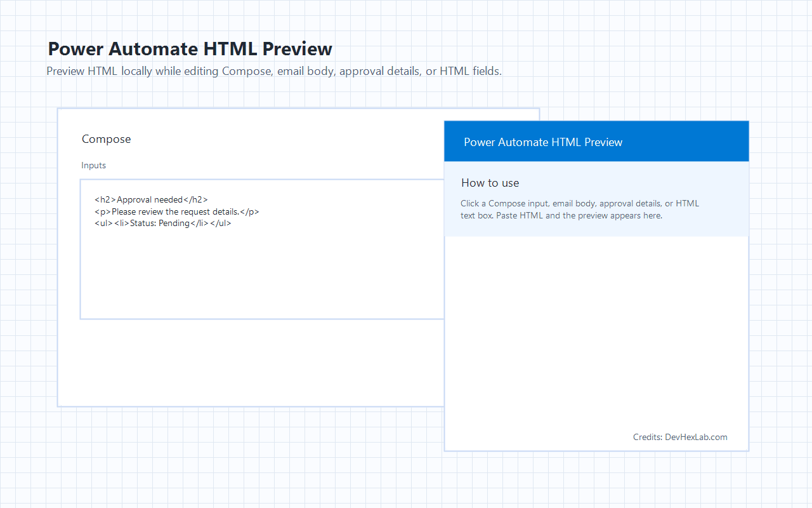Click the 'Inputs' label
This screenshot has height=508, width=812.
[x=93, y=165]
